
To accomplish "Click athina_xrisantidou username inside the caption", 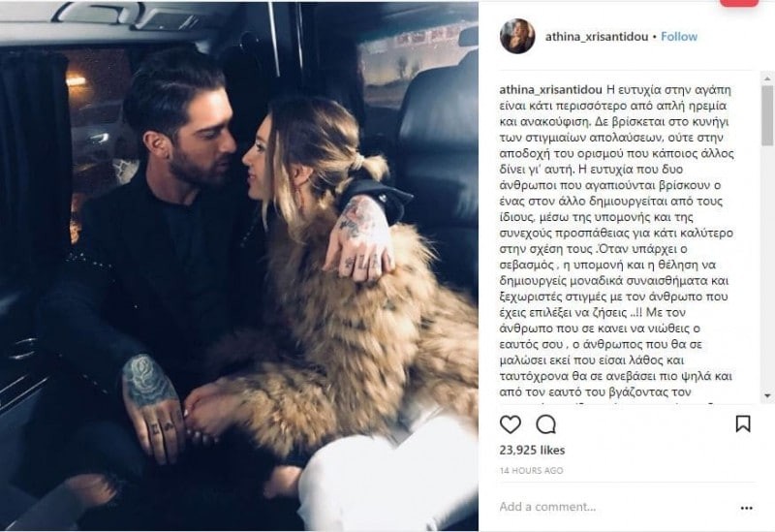I will pos(550,90).
